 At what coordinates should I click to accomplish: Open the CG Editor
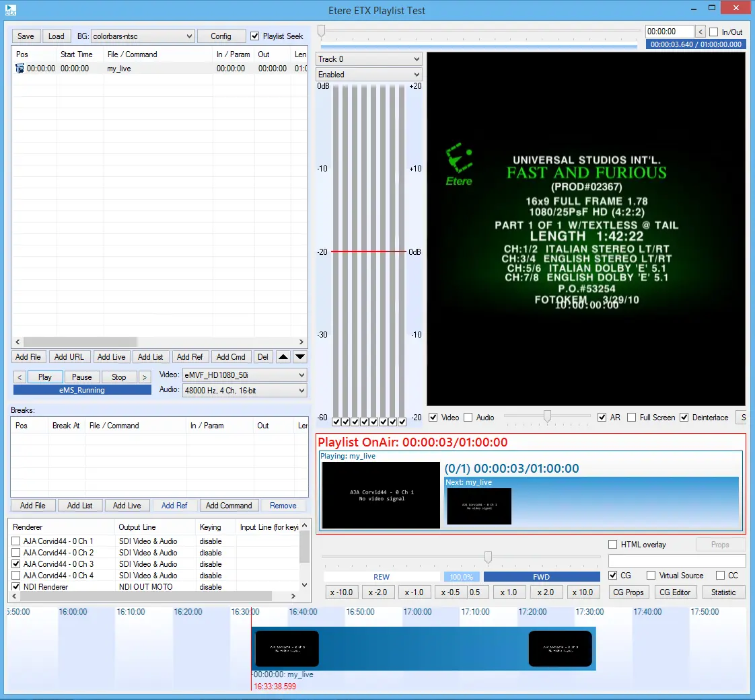point(674,592)
